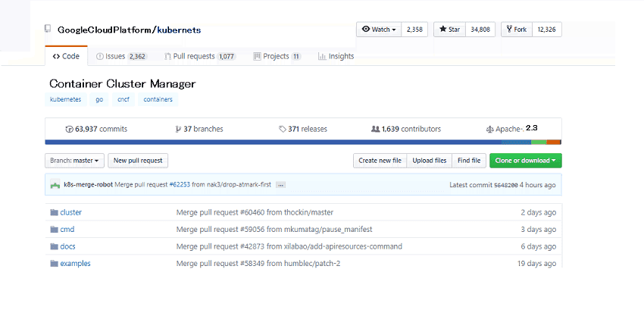This screenshot has height=313, width=644.
Task: Open commit message for pull request #58349
Action: tap(258, 263)
